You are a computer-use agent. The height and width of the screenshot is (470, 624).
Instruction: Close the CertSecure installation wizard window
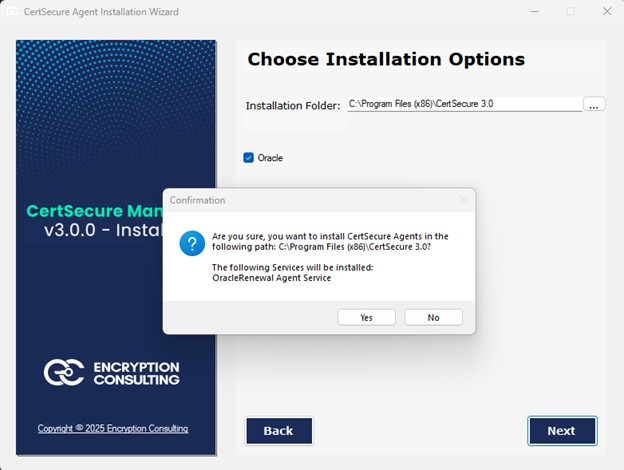(607, 12)
